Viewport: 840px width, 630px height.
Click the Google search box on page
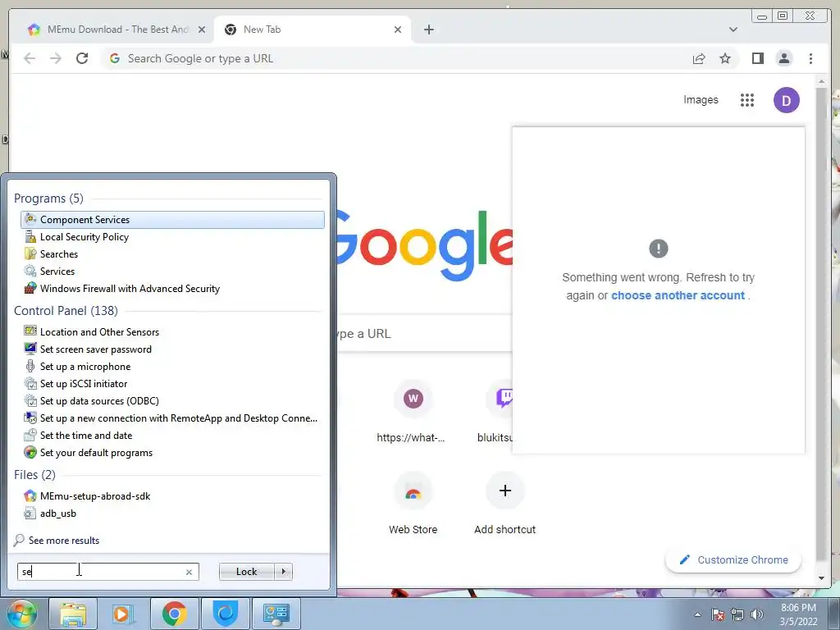pyautogui.click(x=423, y=333)
